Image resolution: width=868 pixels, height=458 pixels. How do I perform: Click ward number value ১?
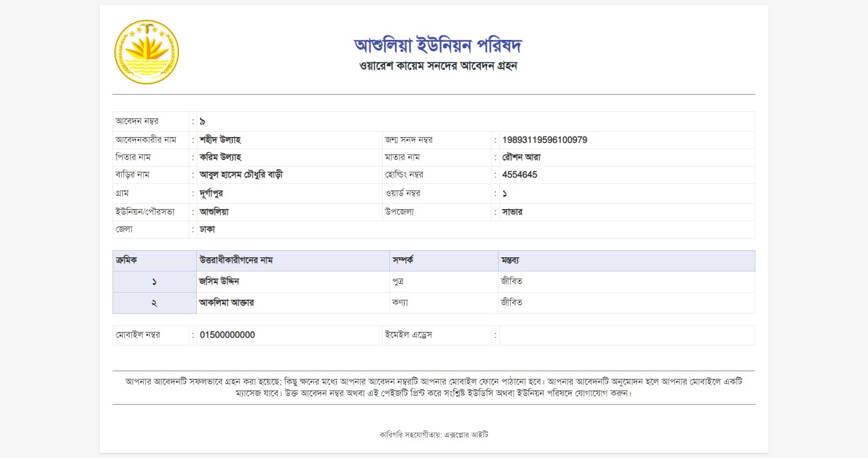[505, 193]
